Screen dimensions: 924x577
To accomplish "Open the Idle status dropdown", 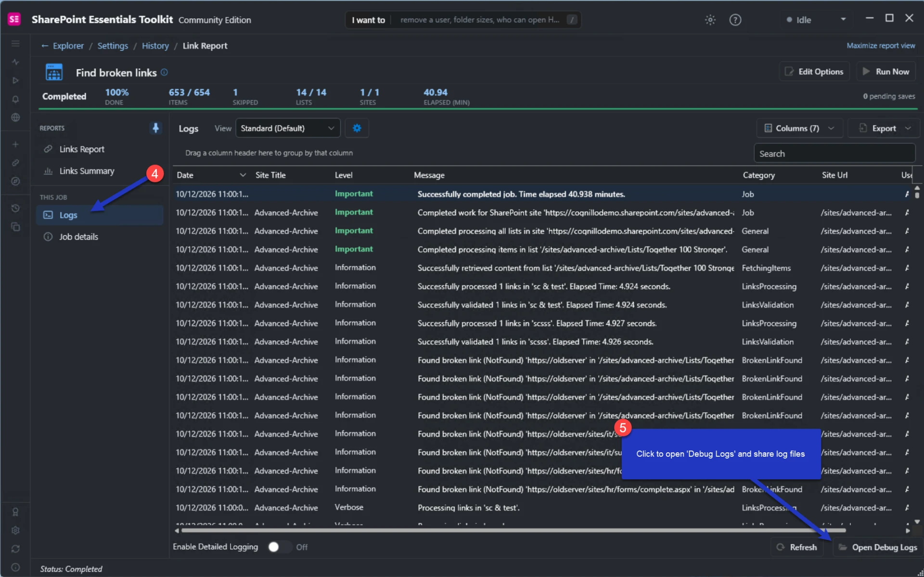I will tap(816, 20).
